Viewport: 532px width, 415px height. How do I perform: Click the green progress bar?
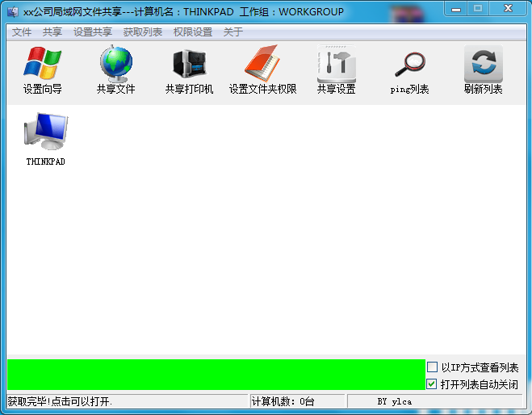pyautogui.click(x=216, y=375)
